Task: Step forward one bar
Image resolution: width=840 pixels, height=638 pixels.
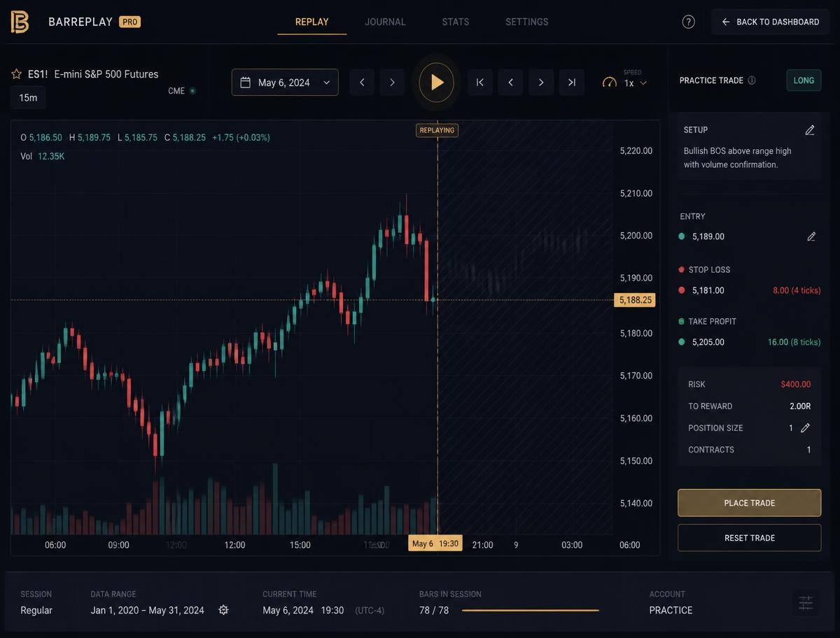Action: click(x=541, y=83)
